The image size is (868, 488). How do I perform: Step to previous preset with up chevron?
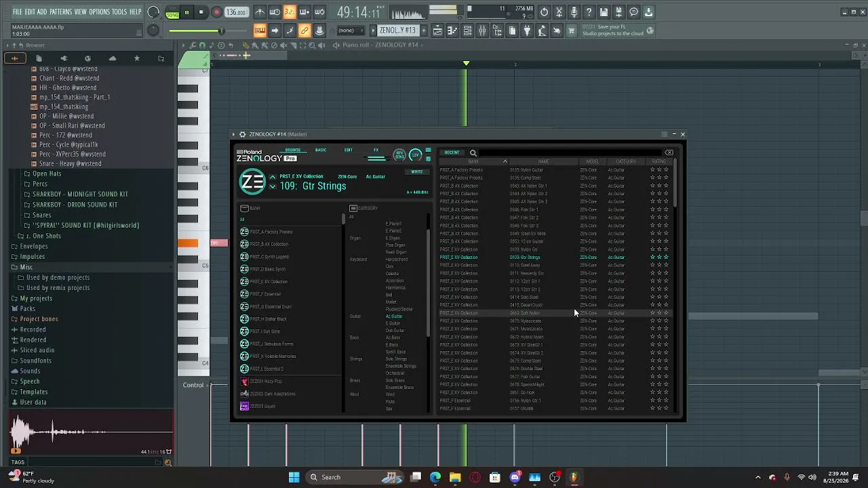click(273, 178)
